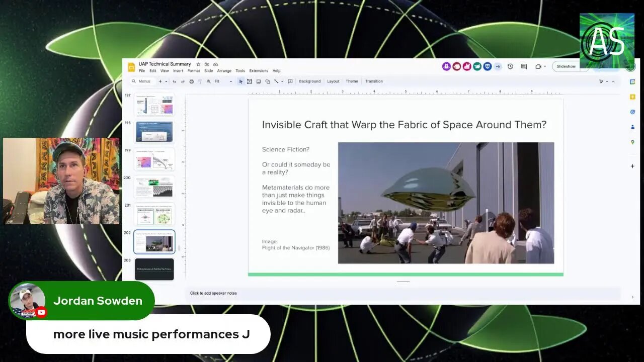Insert an image from toolbar
The height and width of the screenshot is (362, 644).
[x=258, y=81]
